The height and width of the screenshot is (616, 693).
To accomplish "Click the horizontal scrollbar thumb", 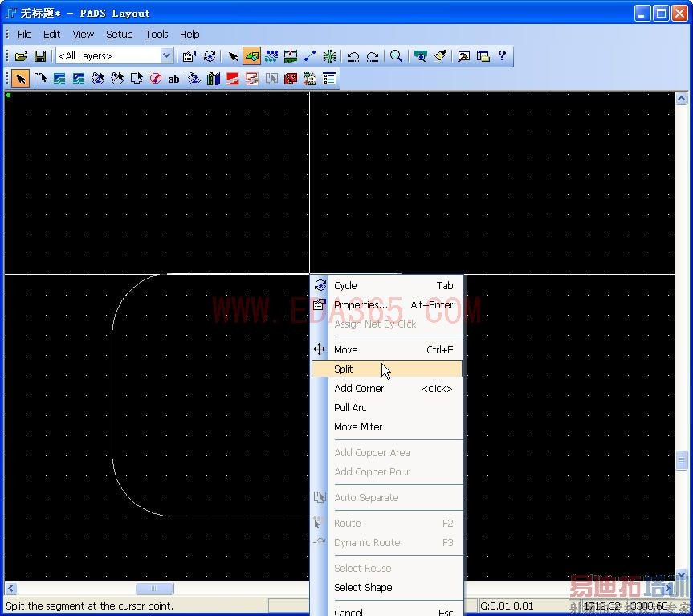I will pyautogui.click(x=154, y=588).
